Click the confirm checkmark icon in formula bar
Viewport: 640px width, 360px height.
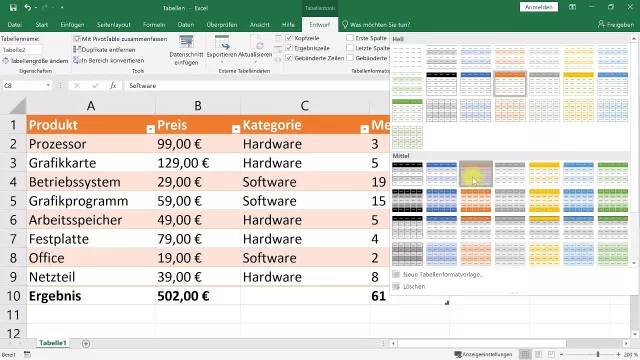(x=95, y=85)
